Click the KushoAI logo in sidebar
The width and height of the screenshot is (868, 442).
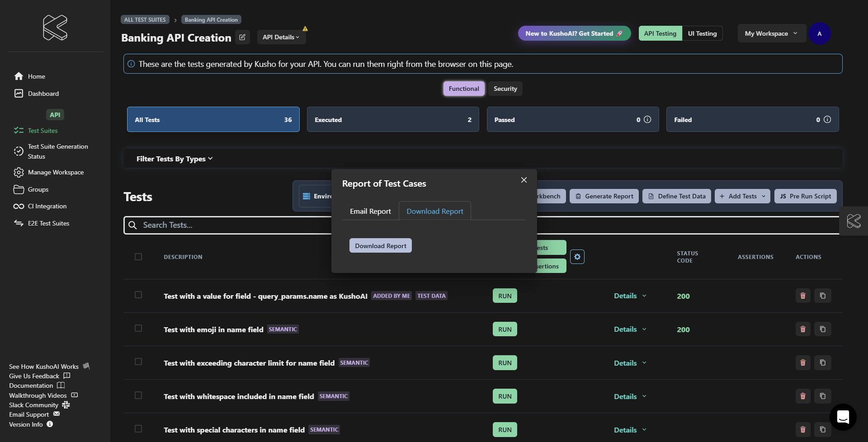55,28
